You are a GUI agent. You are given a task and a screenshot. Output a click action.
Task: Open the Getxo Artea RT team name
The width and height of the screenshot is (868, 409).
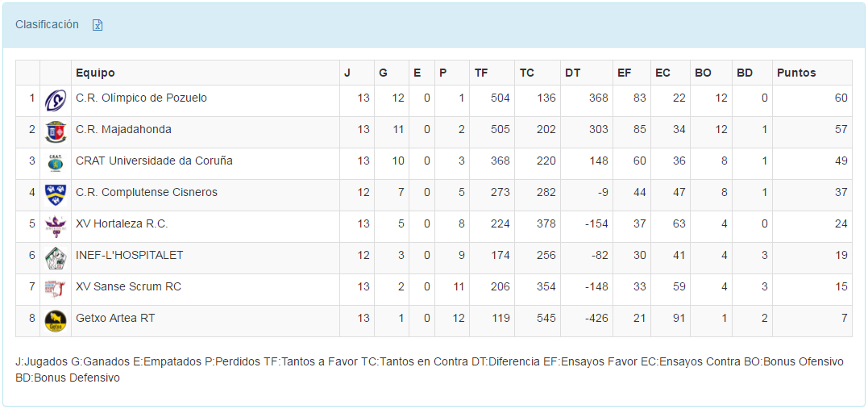coord(115,319)
